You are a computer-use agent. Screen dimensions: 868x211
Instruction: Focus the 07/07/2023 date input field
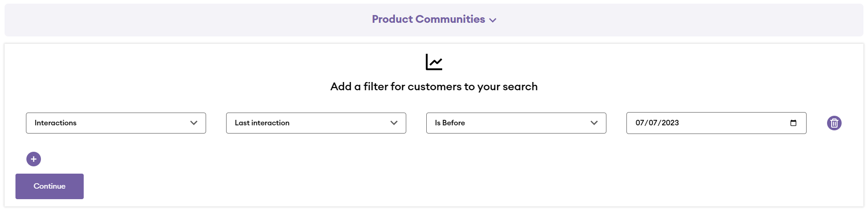coord(728,123)
